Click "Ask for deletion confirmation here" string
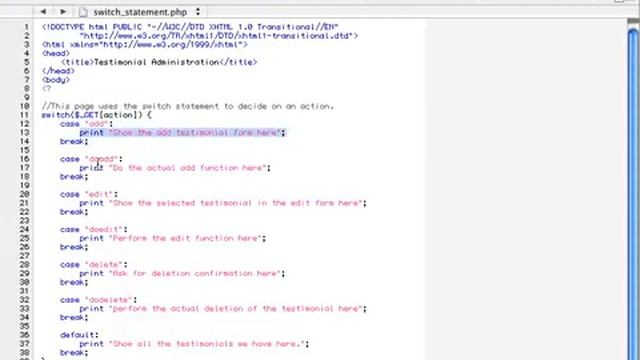 coord(195,273)
